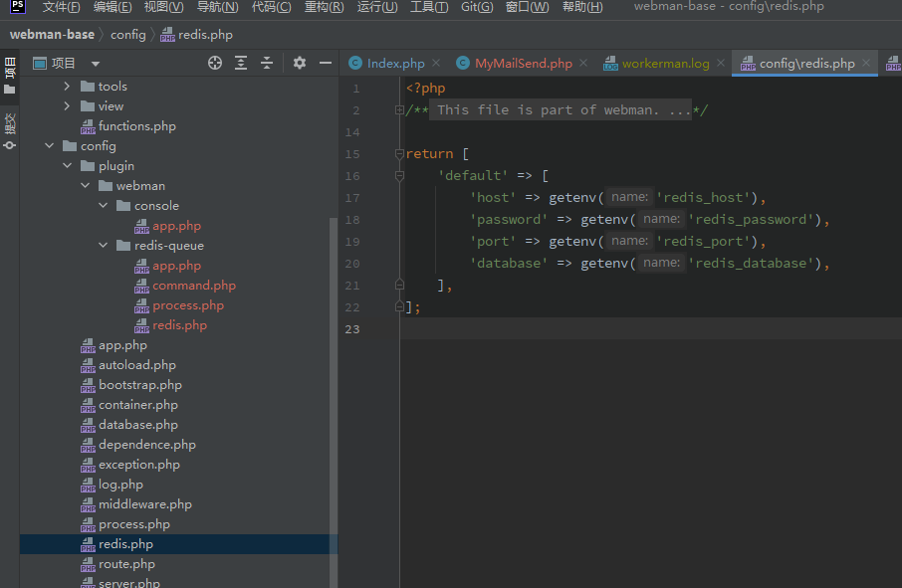Open the 帮助(H) menu

click(x=582, y=7)
